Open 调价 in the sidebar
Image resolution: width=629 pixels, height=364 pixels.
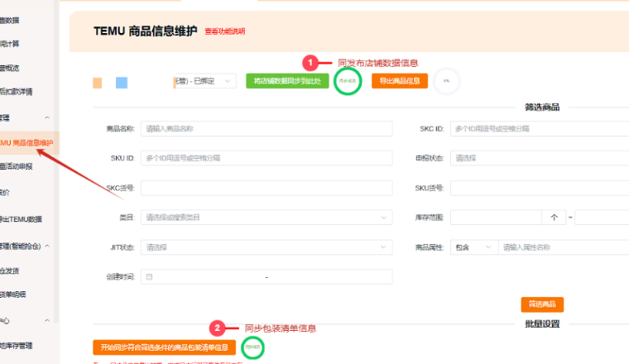point(5,193)
